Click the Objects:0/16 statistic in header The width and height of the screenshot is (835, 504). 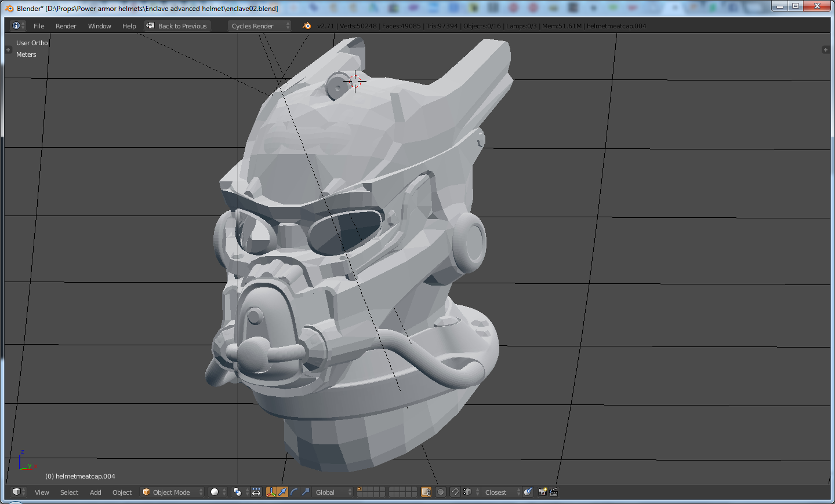482,26
